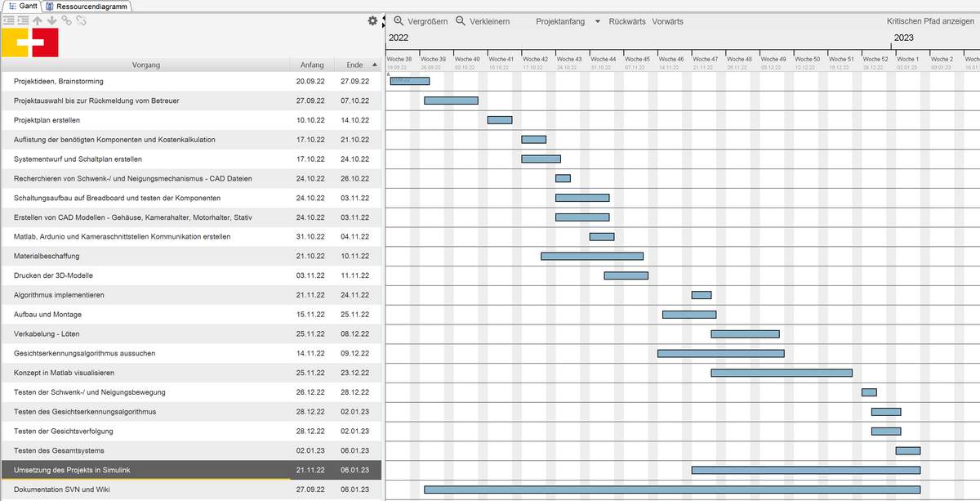980x501 pixels.
Task: Sort by the Ende column header
Action: pyautogui.click(x=354, y=65)
